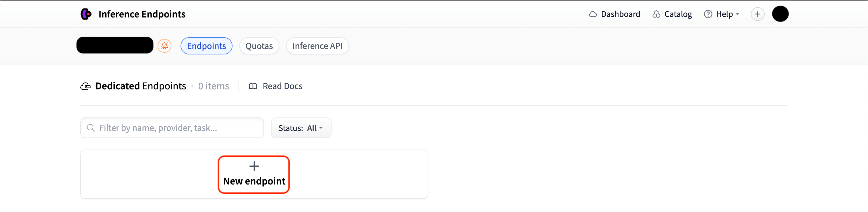Switch to the Quotas tab

pos(259,46)
